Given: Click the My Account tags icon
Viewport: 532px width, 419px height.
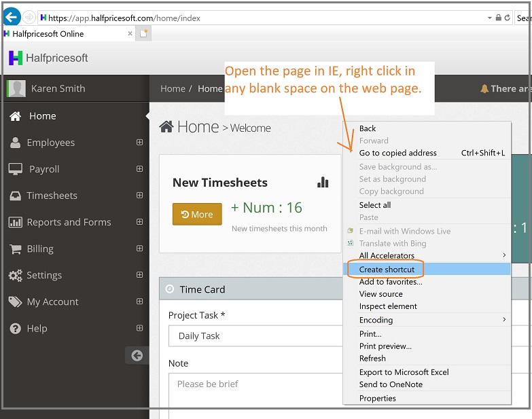Looking at the screenshot, I should pyautogui.click(x=15, y=302).
